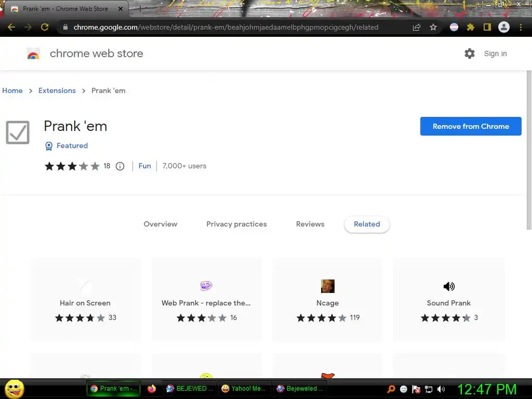Switch to the Reviews tab
This screenshot has height=399, width=532.
tap(310, 224)
